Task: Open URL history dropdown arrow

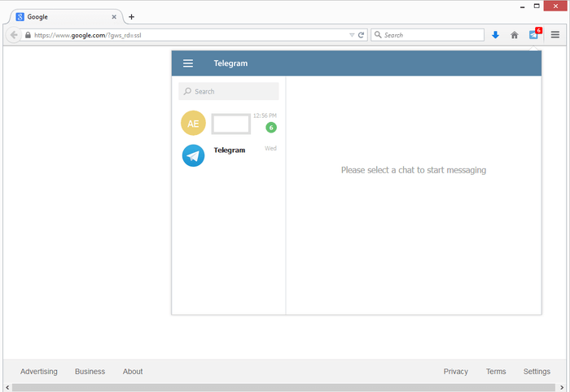Action: [352, 35]
